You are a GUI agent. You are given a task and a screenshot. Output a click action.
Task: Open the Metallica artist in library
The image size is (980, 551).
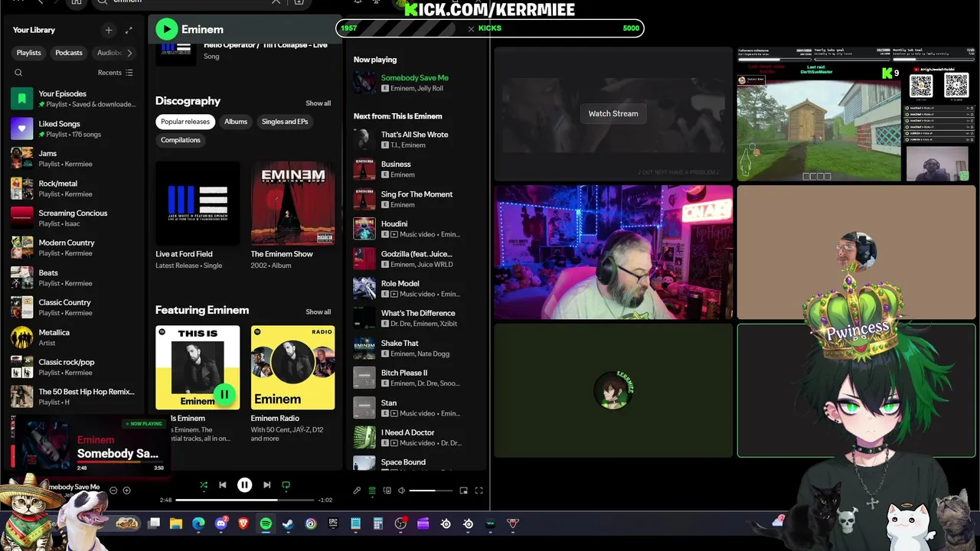(x=73, y=337)
